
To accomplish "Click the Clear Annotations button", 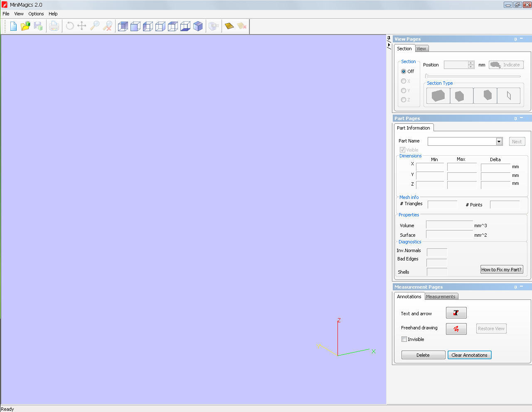I will coord(470,355).
